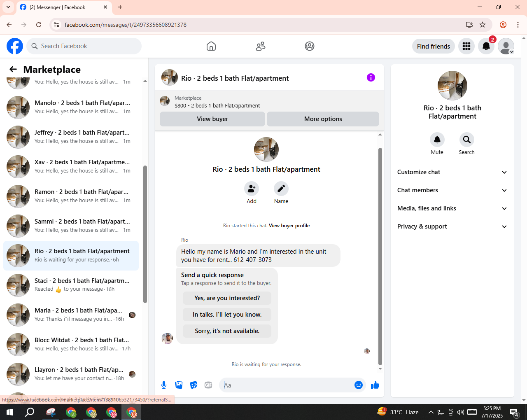
Task: Select Mario's message with phone number
Action: click(258, 256)
